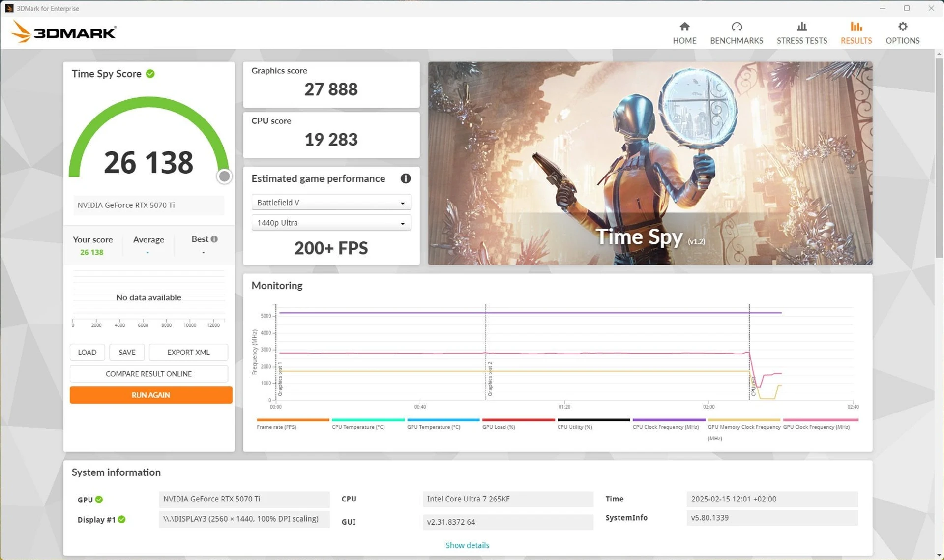This screenshot has width=944, height=560.
Task: Toggle CPU Clock Frequency legend swatch
Action: point(669,420)
